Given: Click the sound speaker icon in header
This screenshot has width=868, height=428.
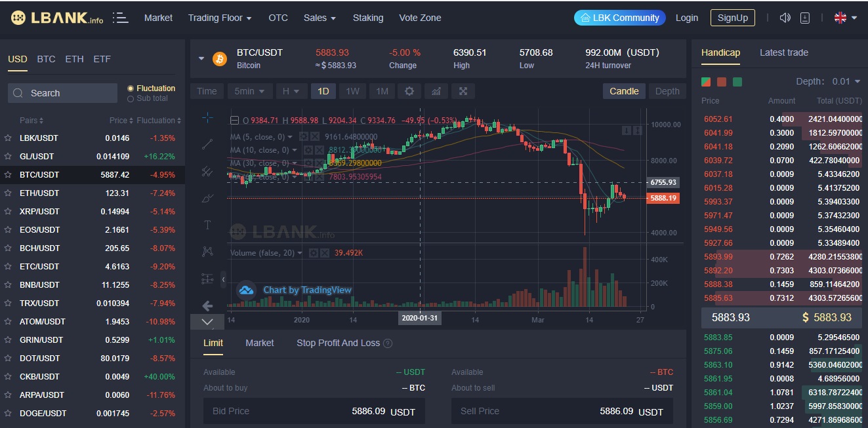Looking at the screenshot, I should (x=785, y=18).
